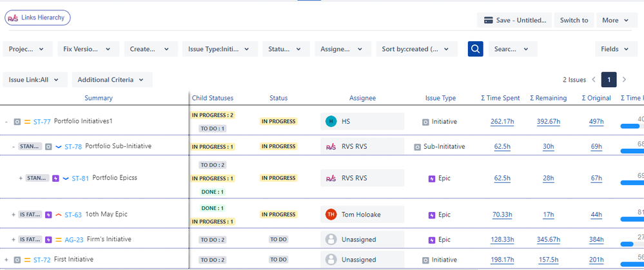The image size is (644, 270).
Task: Click the Links Hierarchy logo button
Action: [x=37, y=18]
